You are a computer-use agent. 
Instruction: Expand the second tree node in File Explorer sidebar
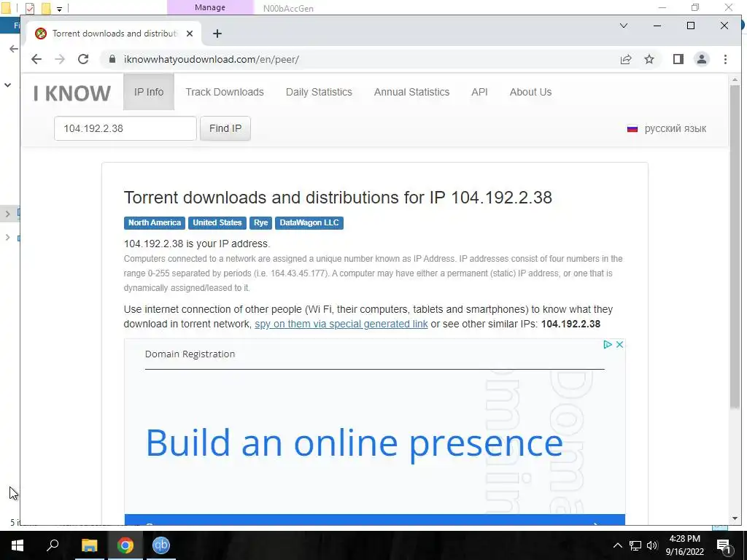pyautogui.click(x=7, y=237)
